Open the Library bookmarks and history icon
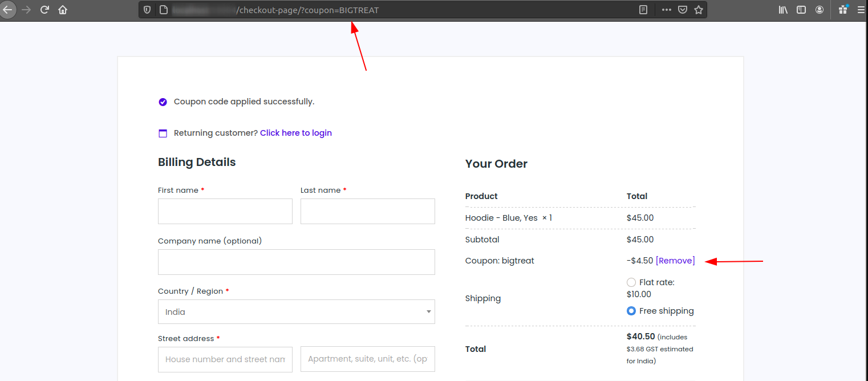Screen dimensions: 868x381 pyautogui.click(x=783, y=10)
